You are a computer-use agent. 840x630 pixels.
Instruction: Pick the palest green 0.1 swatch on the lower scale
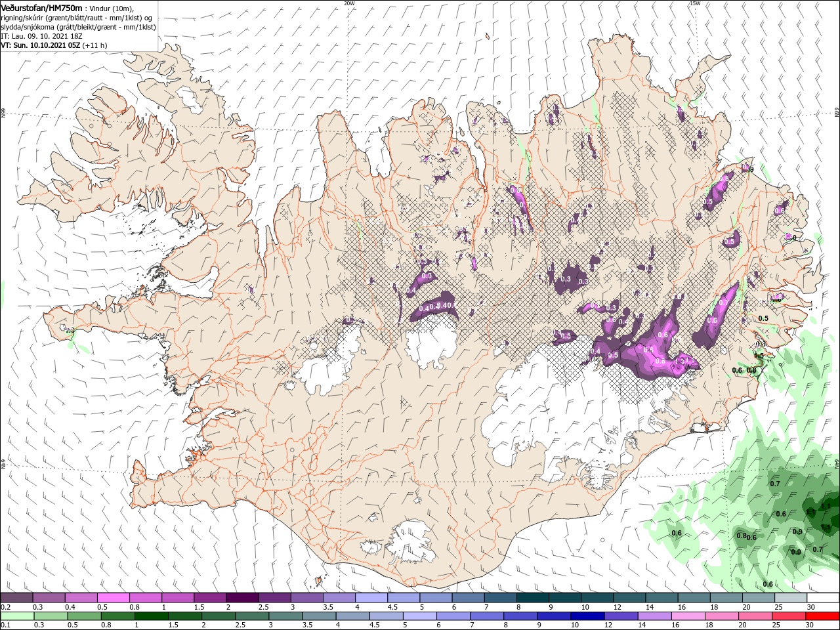pos(18,616)
